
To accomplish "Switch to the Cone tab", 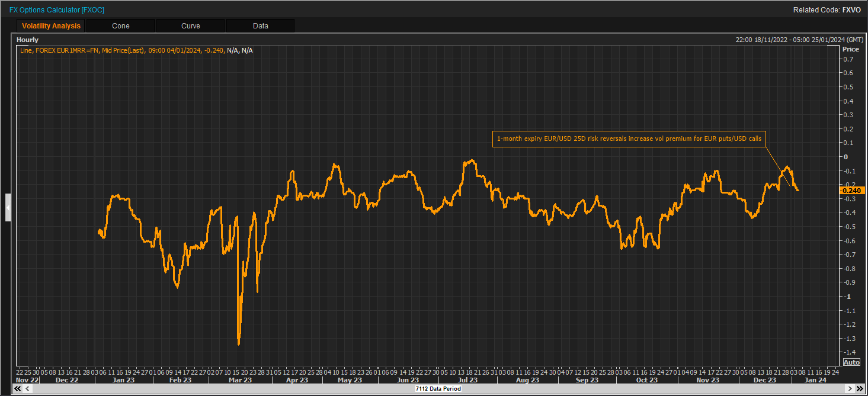I will [x=120, y=26].
